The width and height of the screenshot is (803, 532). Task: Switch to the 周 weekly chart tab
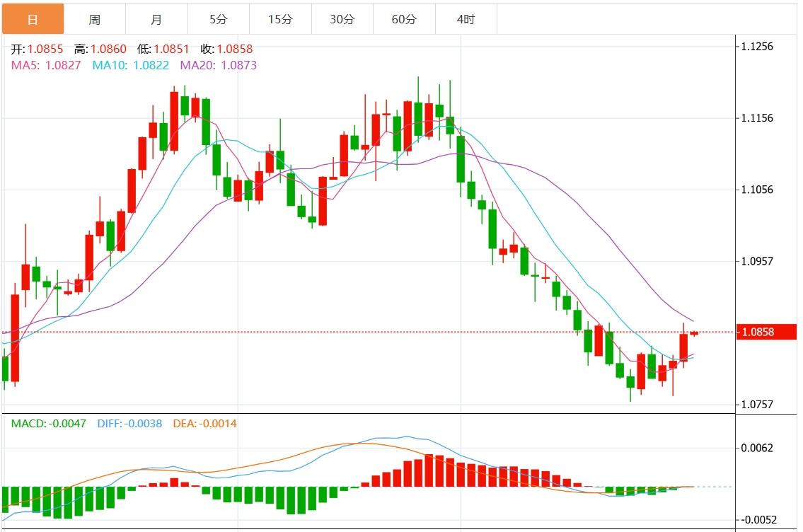[x=95, y=19]
